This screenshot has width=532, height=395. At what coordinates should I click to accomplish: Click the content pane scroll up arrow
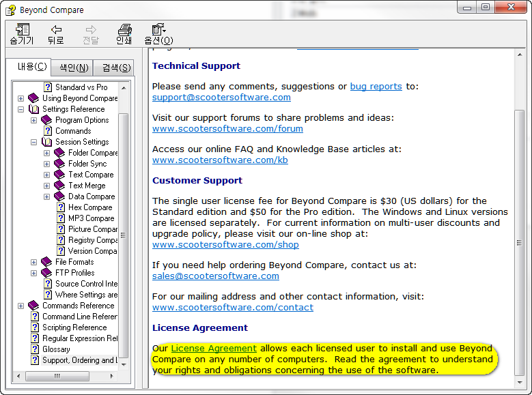pyautogui.click(x=520, y=55)
